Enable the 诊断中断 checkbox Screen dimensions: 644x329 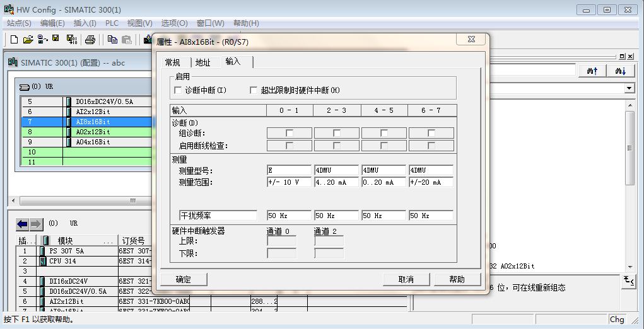point(178,91)
